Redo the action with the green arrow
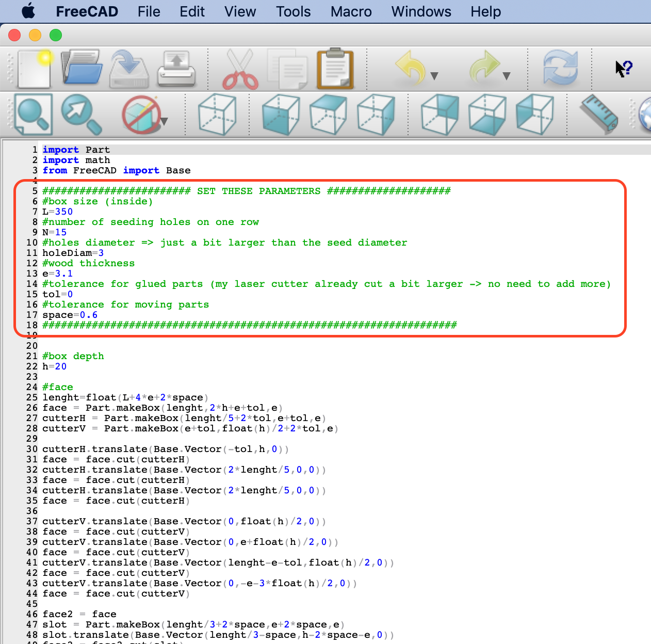 point(484,67)
